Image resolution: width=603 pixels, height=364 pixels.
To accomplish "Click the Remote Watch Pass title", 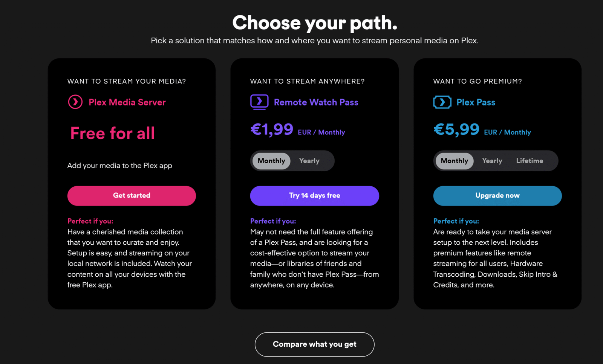I will point(316,102).
